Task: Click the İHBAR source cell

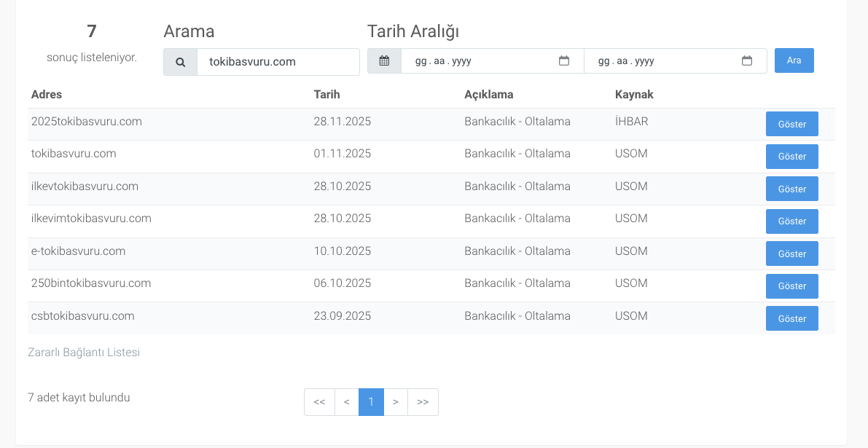Action: [x=631, y=121]
